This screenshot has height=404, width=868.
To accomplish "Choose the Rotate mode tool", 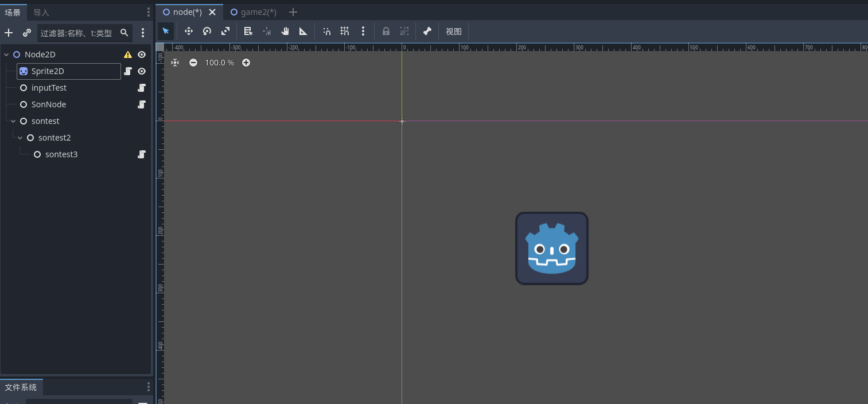I will point(207,31).
